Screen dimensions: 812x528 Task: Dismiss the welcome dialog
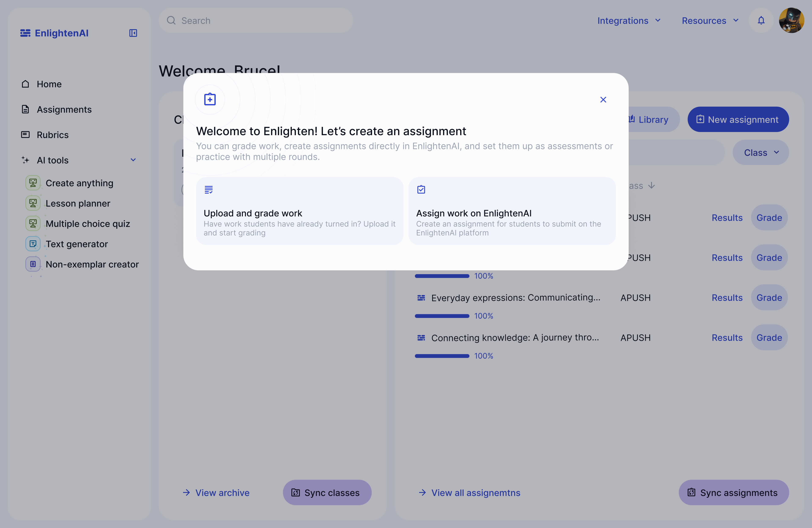click(x=603, y=99)
